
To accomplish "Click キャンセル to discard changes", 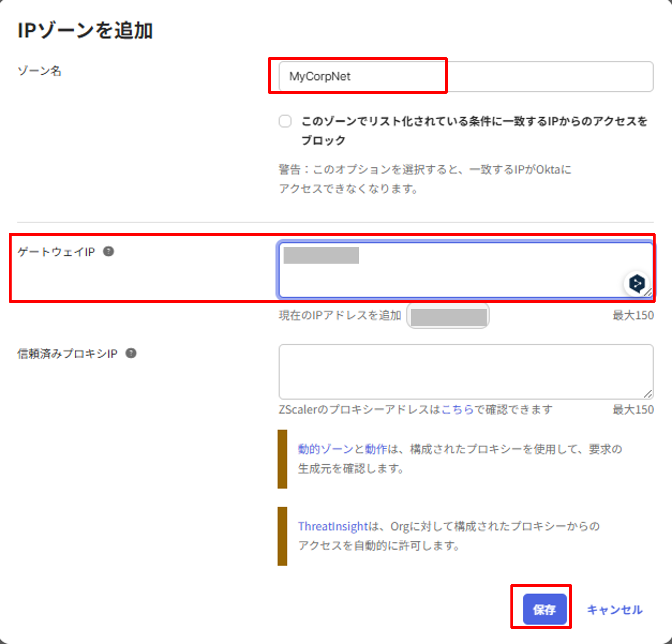I will (615, 610).
